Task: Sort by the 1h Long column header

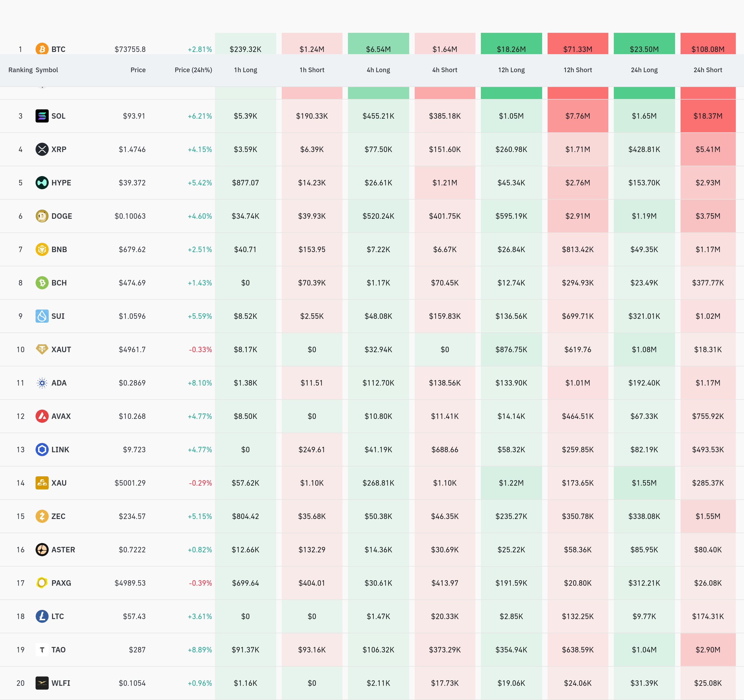Action: (246, 70)
